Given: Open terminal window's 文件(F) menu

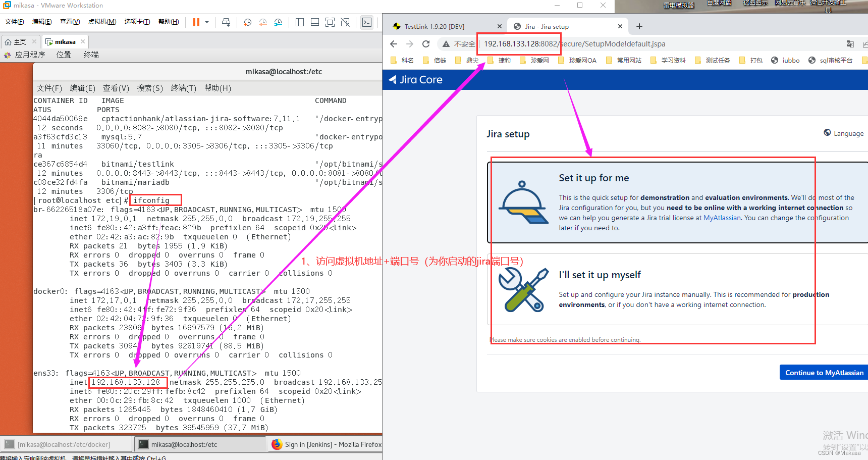Looking at the screenshot, I should (x=49, y=88).
